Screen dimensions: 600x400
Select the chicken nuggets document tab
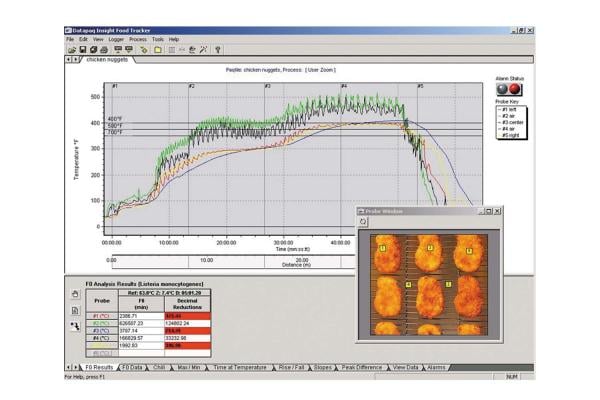109,60
